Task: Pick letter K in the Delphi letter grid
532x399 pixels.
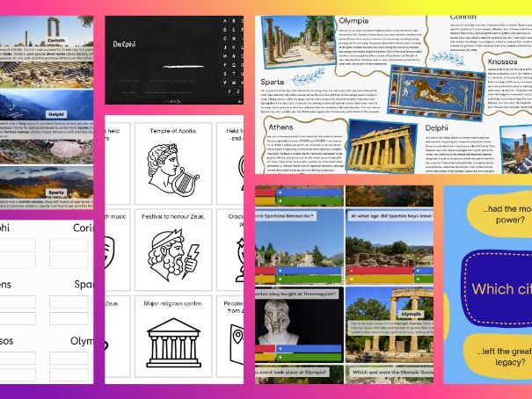Action: click(x=234, y=47)
